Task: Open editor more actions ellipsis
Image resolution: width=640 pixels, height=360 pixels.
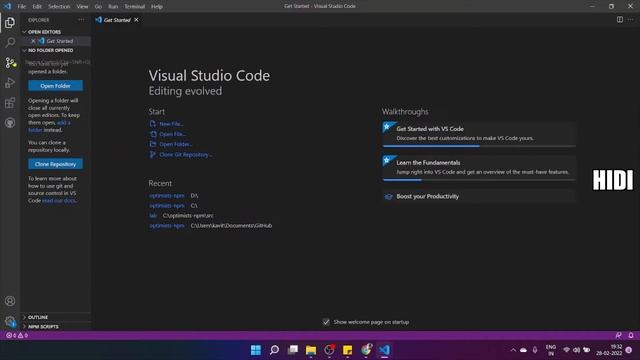Action: tap(631, 20)
